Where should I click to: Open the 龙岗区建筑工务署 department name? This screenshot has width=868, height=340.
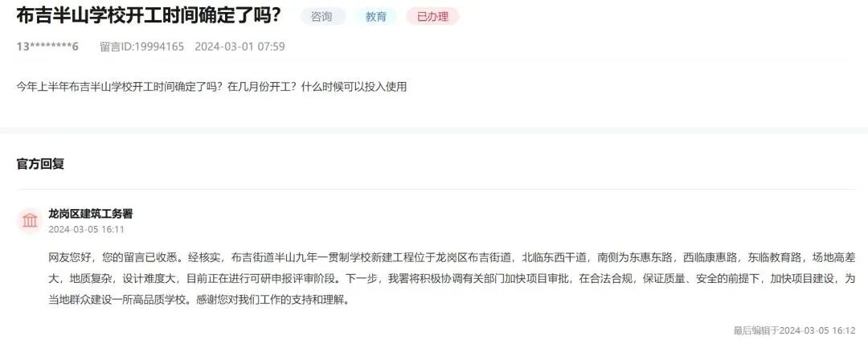pos(91,214)
